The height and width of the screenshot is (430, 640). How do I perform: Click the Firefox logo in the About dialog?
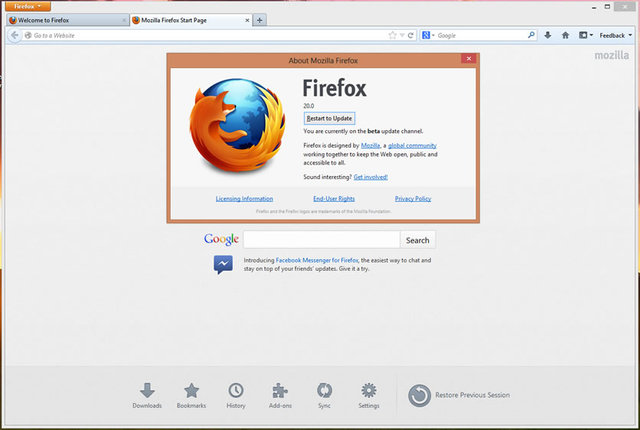(x=238, y=125)
